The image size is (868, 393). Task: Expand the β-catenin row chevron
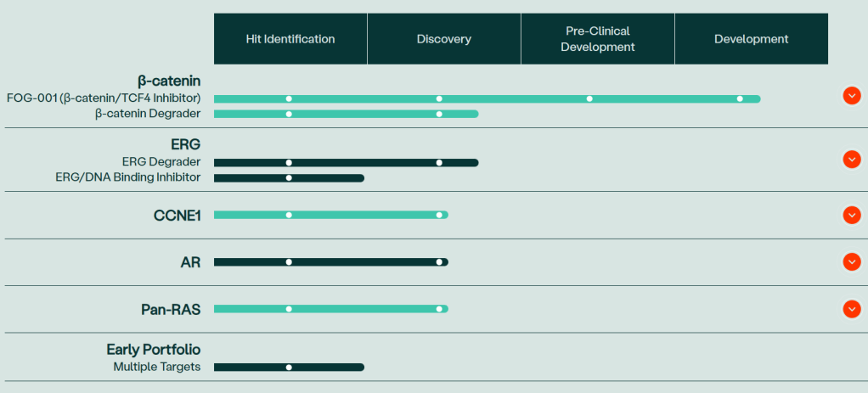tap(852, 96)
